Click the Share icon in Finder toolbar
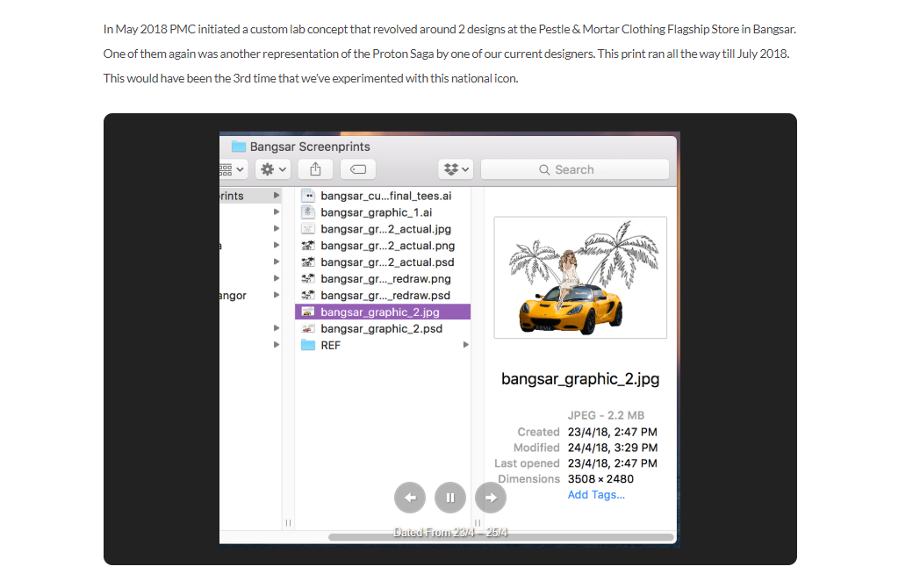 click(315, 169)
